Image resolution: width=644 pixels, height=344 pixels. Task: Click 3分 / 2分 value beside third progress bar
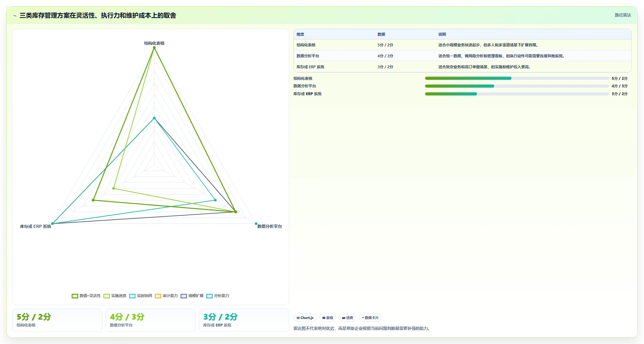[620, 94]
